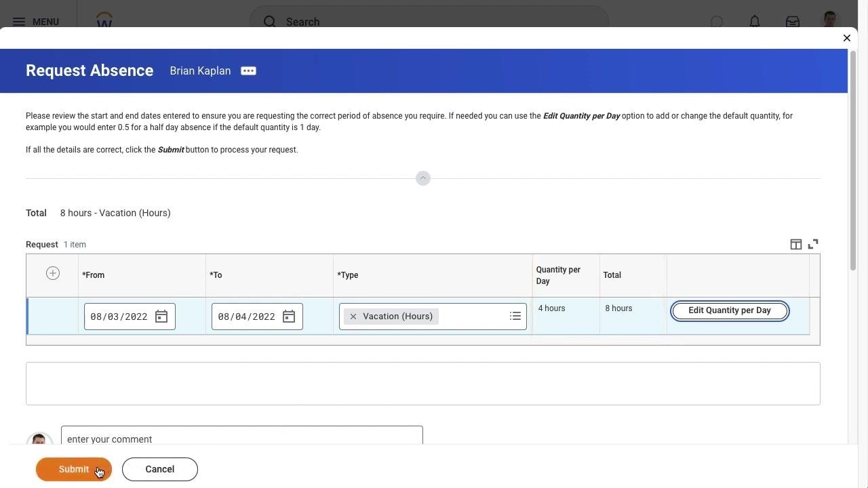This screenshot has height=488, width=868.
Task: Click the enter your comment field
Action: point(242,436)
